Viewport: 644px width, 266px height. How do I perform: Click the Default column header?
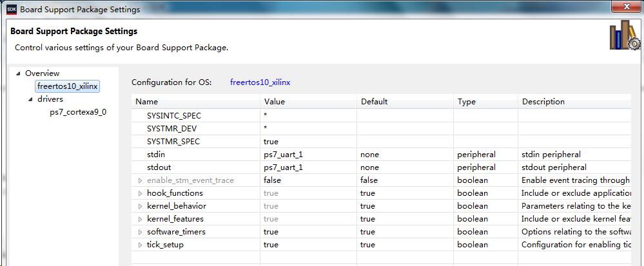pos(405,101)
